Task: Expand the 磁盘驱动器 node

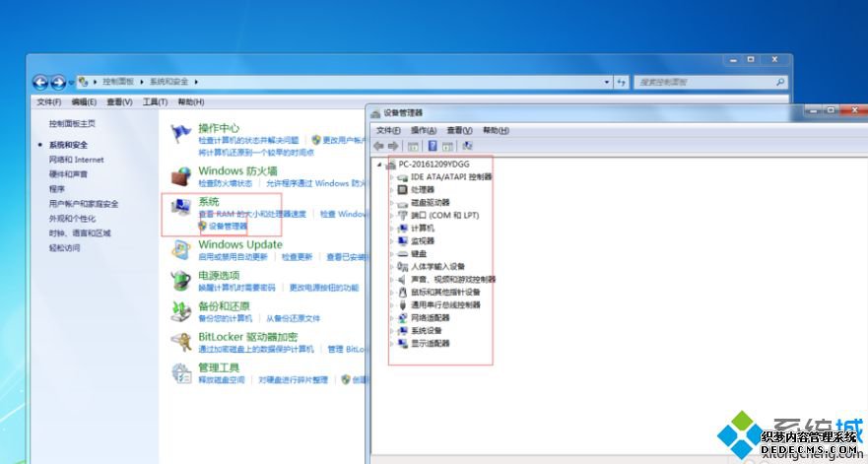Action: [391, 203]
